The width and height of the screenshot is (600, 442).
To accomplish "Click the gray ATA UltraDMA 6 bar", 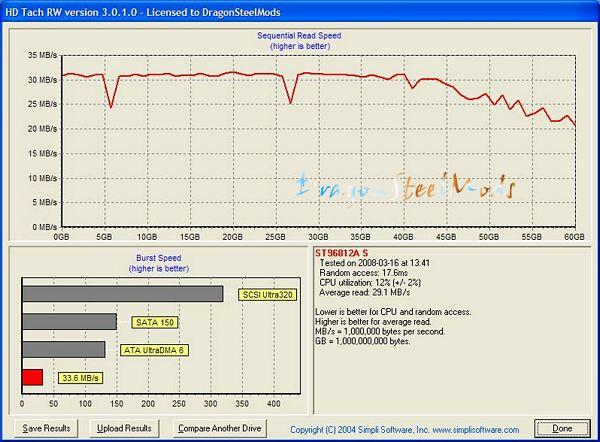I will [63, 350].
